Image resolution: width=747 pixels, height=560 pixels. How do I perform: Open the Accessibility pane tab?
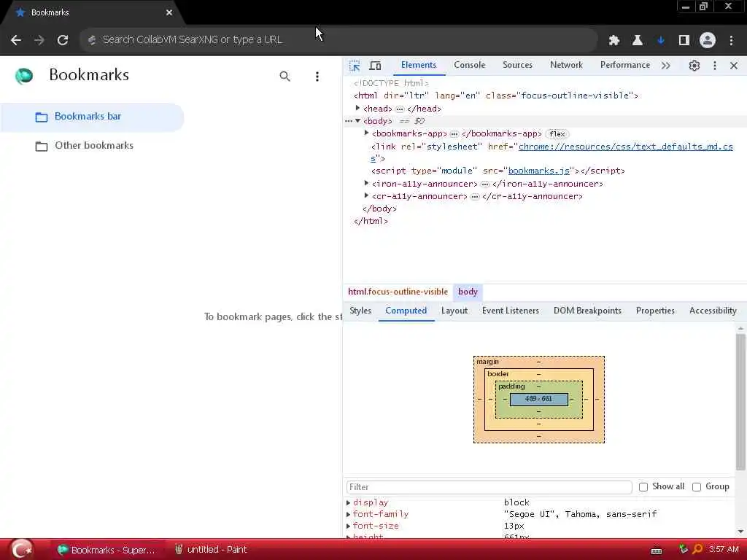[x=713, y=311]
